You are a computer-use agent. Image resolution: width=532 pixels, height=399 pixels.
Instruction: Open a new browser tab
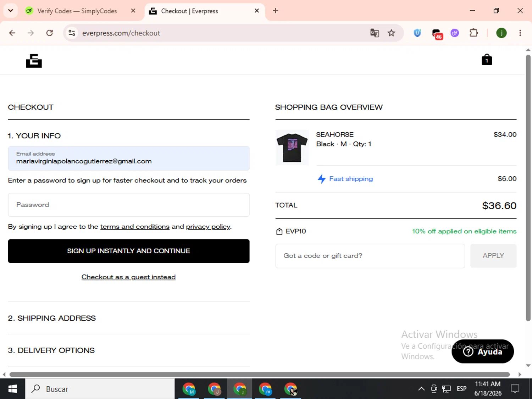276,11
